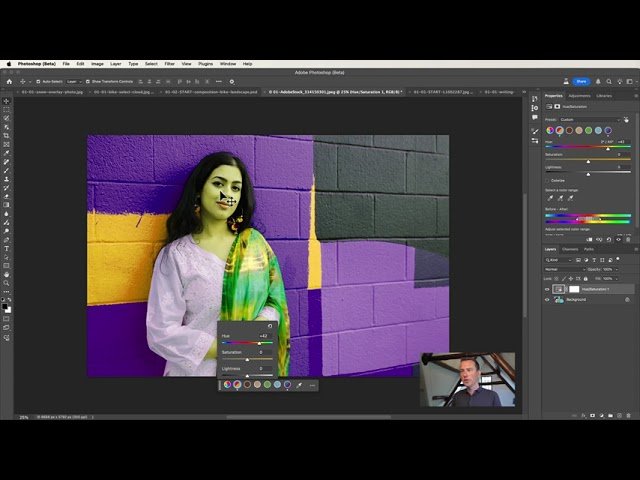This screenshot has width=640, height=480.
Task: Switch to the Adjustments tab
Action: point(579,96)
